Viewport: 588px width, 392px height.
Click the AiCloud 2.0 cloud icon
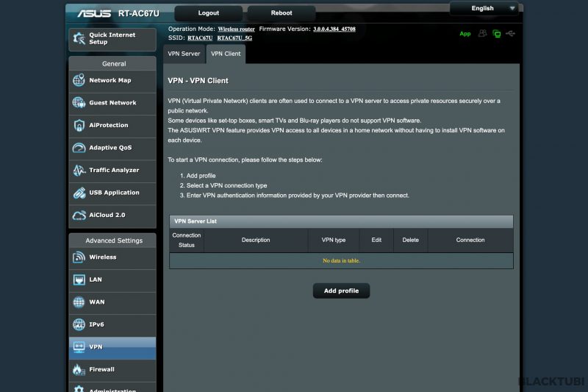point(79,215)
